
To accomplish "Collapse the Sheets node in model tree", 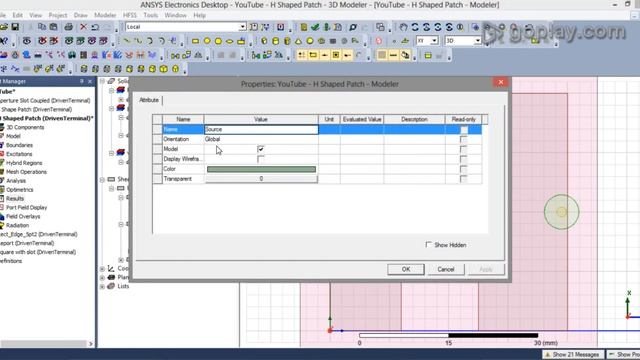I will pyautogui.click(x=102, y=179).
